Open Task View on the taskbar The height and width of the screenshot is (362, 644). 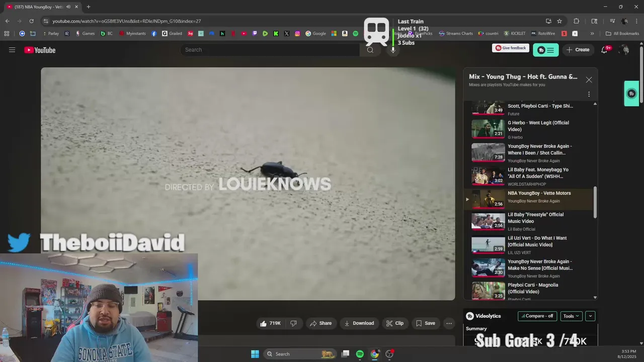click(345, 354)
